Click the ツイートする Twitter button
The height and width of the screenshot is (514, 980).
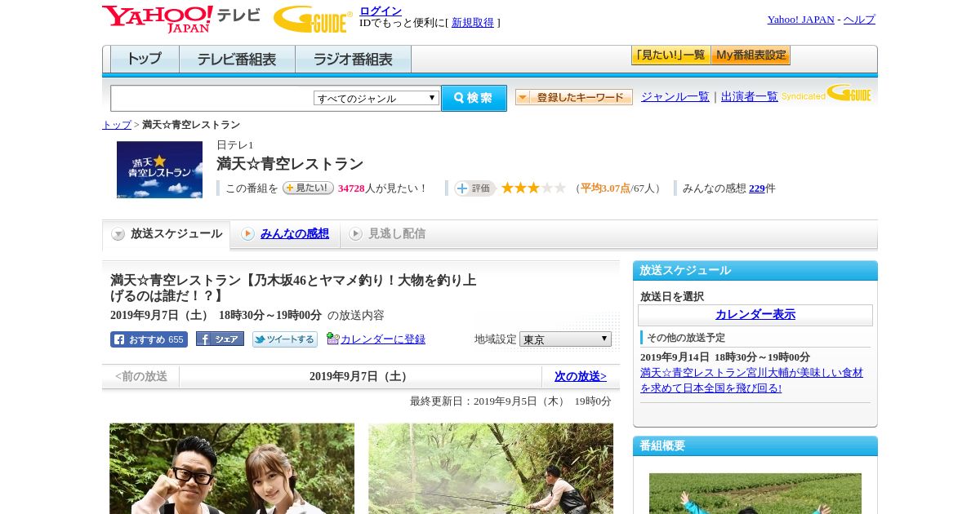pyautogui.click(x=285, y=339)
